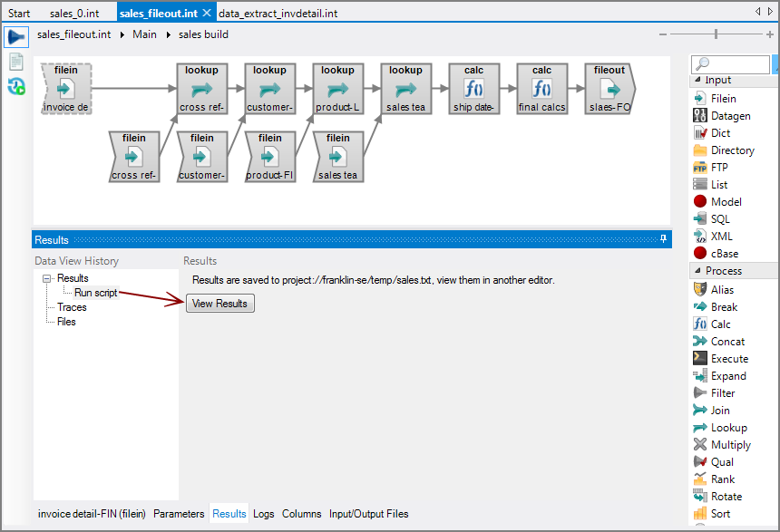Select the Filein input component
The image size is (780, 532).
click(723, 99)
